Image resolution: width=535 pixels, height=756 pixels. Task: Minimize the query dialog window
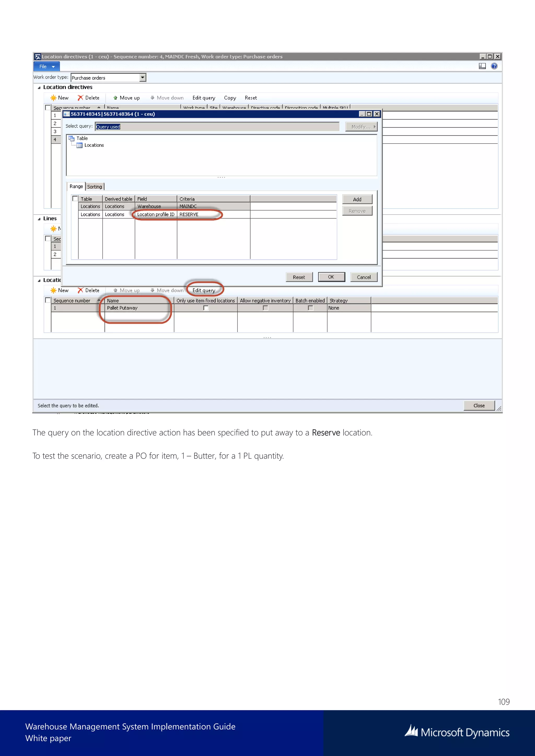coord(362,114)
